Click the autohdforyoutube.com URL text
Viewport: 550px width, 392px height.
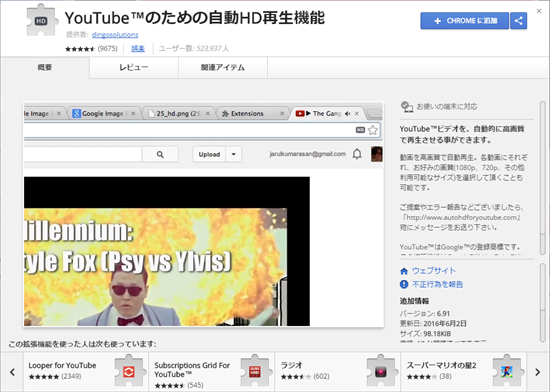(x=462, y=217)
